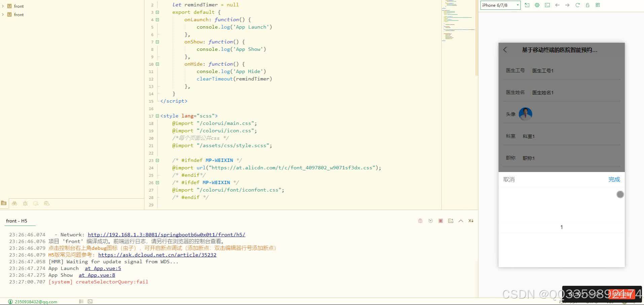Click the createSelectorQuery:fail error line

(x=98, y=282)
